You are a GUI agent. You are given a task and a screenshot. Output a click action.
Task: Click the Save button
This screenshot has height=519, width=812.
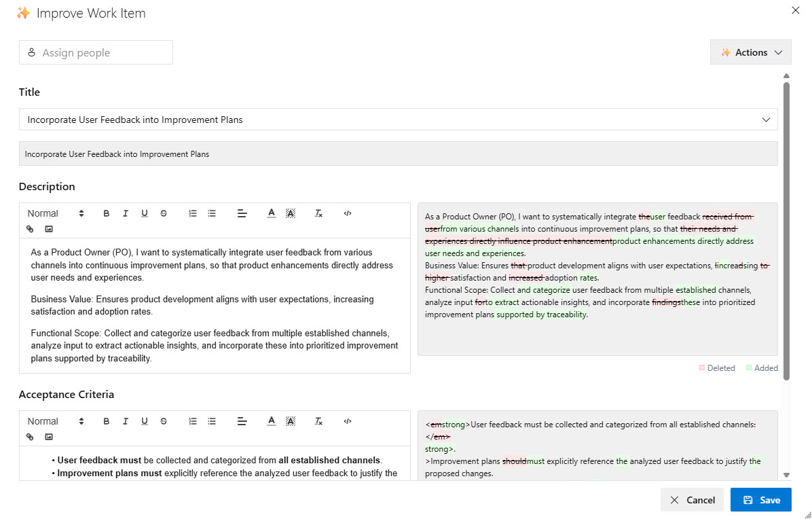coord(760,500)
